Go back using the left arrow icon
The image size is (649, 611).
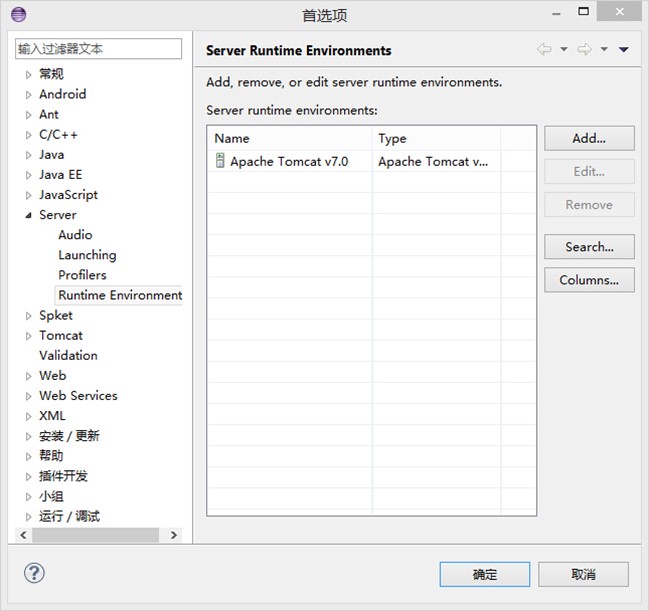pos(544,50)
